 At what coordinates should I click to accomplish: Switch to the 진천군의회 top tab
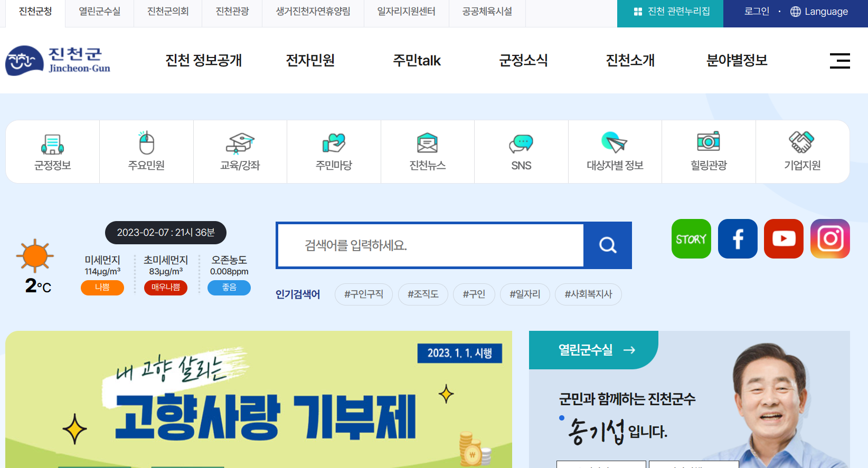[x=168, y=12]
